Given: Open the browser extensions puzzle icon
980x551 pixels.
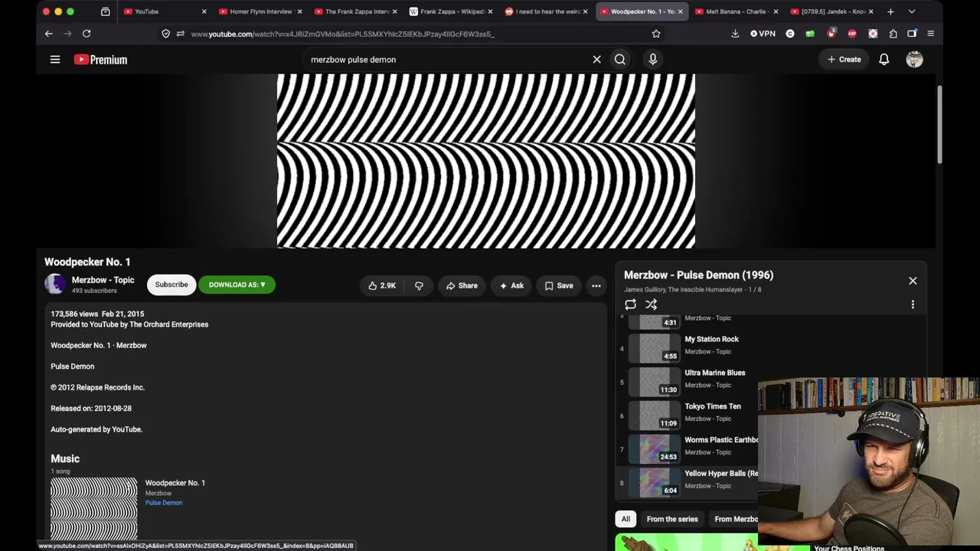Looking at the screenshot, I should click(x=893, y=34).
